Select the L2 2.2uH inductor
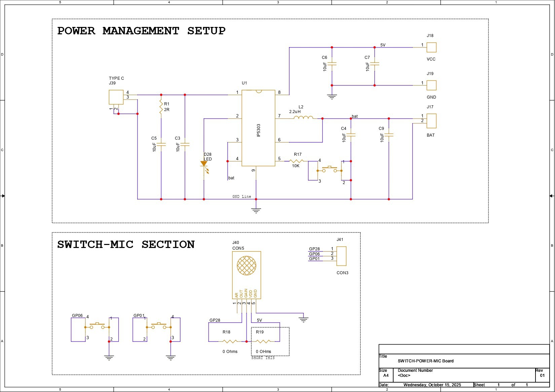Screen dimensions: 555x392 tap(303, 117)
